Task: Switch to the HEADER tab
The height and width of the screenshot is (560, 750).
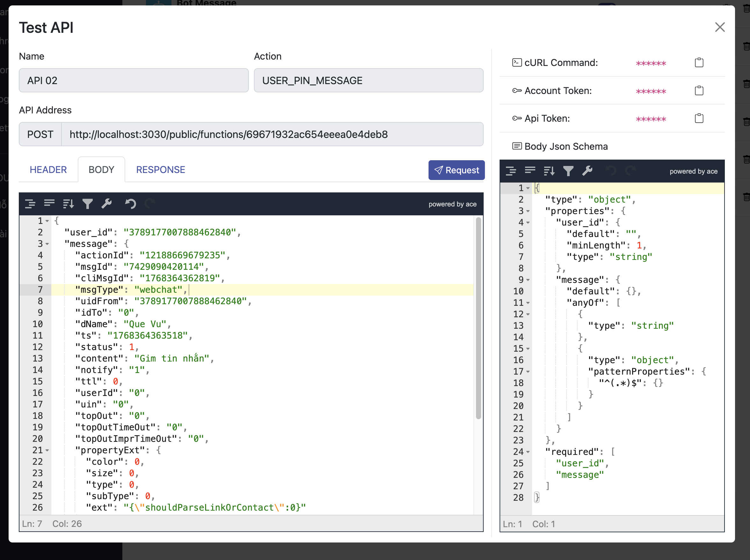Action: pyautogui.click(x=48, y=169)
